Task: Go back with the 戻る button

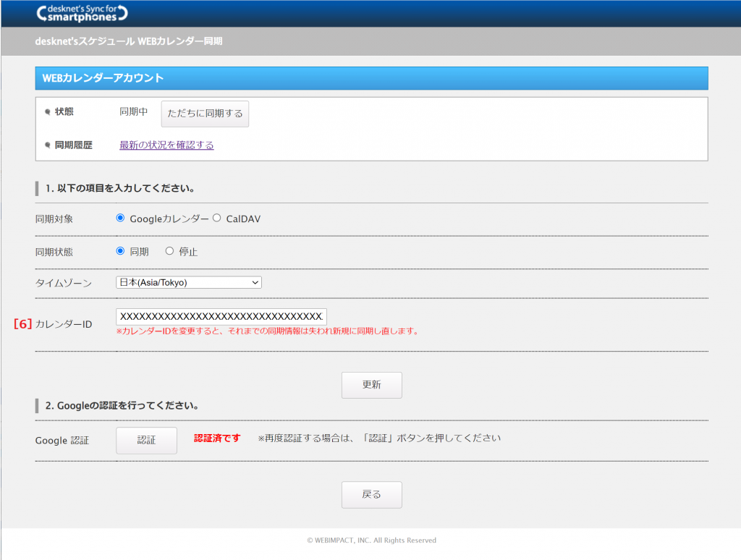Action: click(371, 495)
